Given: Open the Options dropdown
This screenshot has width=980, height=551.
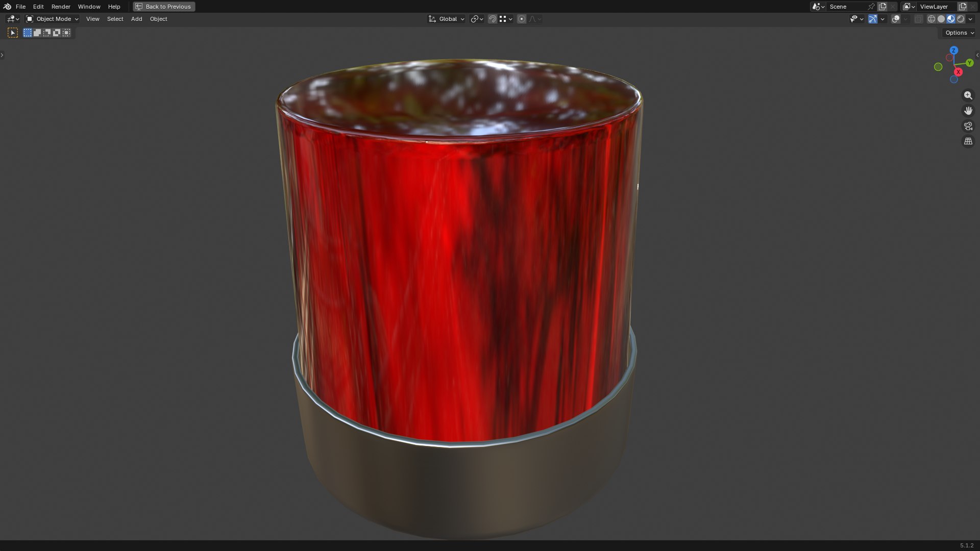Looking at the screenshot, I should pos(959,33).
